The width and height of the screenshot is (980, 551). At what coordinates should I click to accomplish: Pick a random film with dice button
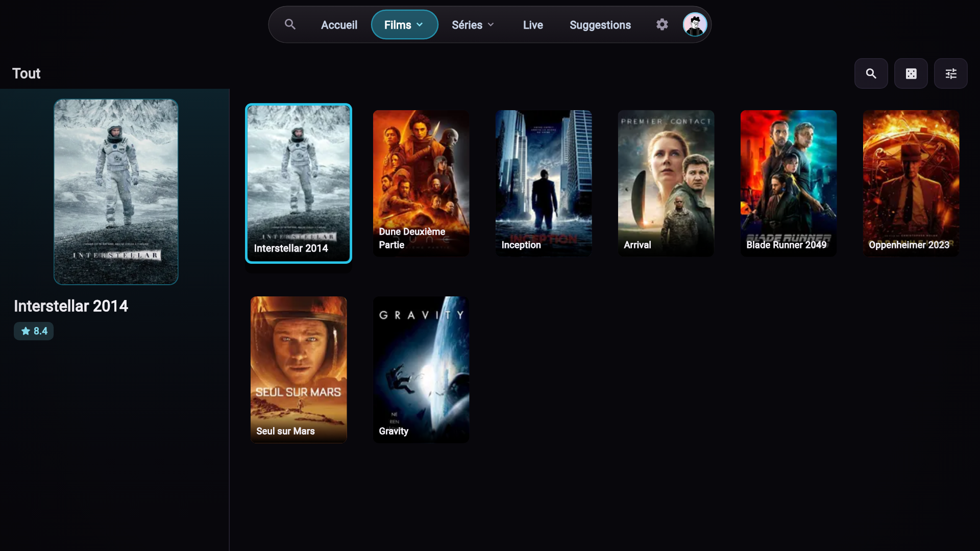(x=911, y=73)
